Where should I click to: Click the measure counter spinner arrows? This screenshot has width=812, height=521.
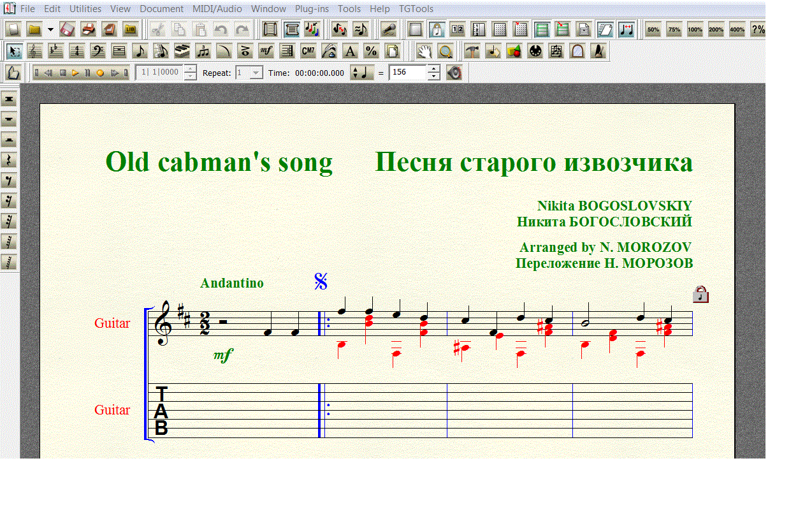(x=190, y=73)
